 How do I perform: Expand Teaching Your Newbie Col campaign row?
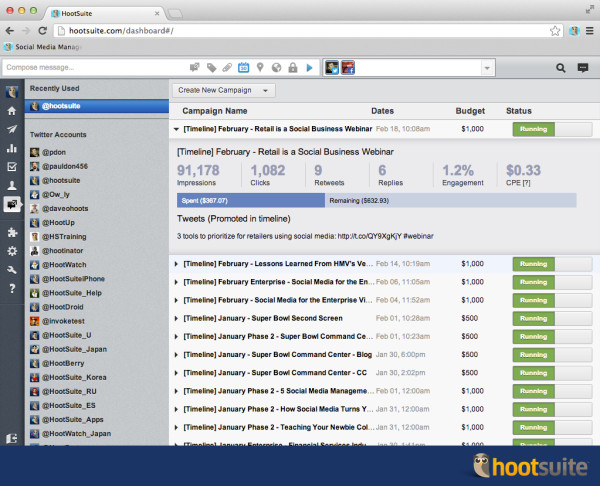coord(176,427)
